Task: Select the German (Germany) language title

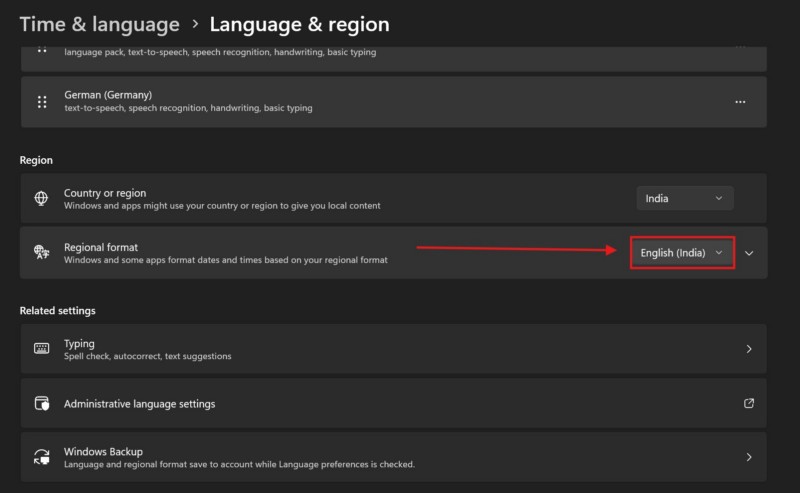Action: coord(108,95)
